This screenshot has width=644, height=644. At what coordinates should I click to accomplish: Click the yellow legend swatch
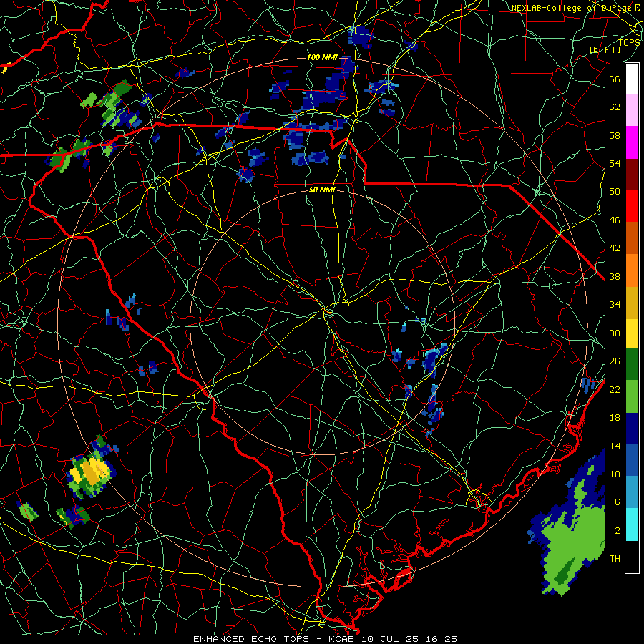click(632, 333)
